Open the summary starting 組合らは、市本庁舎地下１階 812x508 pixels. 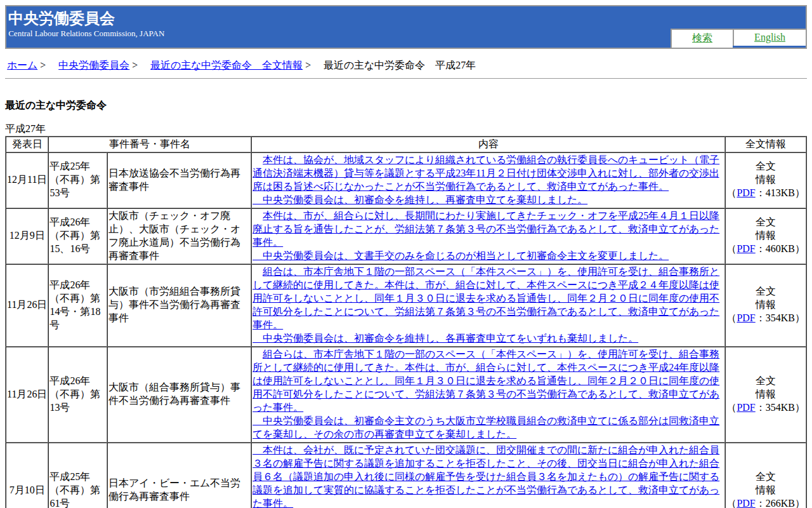(x=486, y=380)
